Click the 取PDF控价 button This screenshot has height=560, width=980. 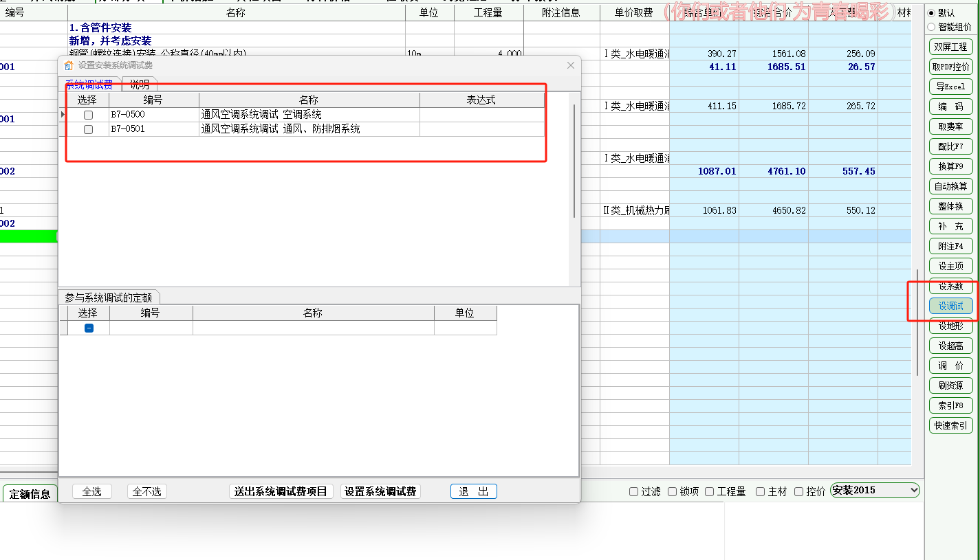click(951, 67)
